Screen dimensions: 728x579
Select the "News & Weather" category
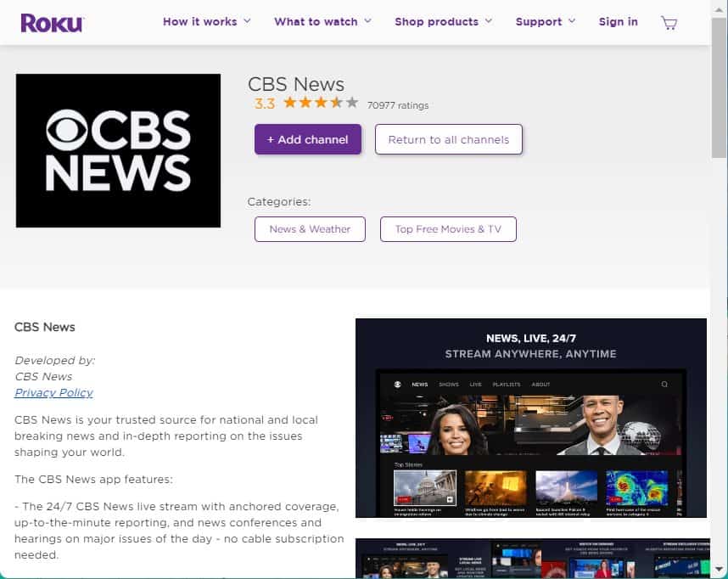click(x=310, y=229)
